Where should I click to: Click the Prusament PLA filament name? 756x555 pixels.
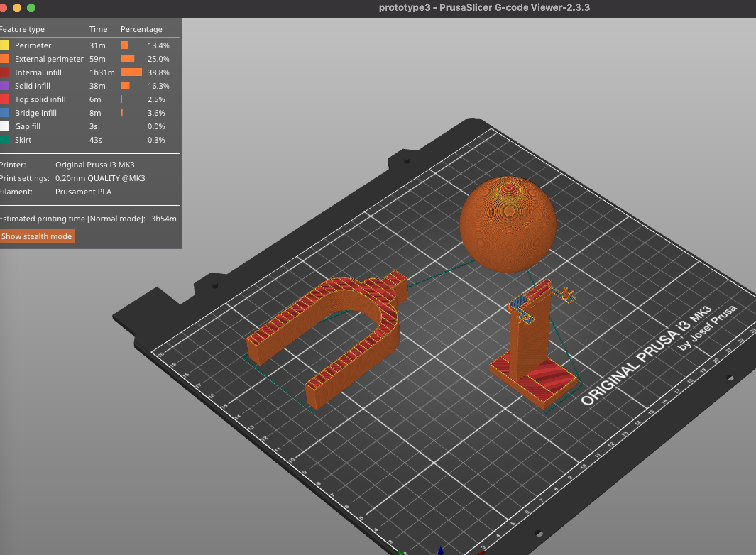coord(83,192)
